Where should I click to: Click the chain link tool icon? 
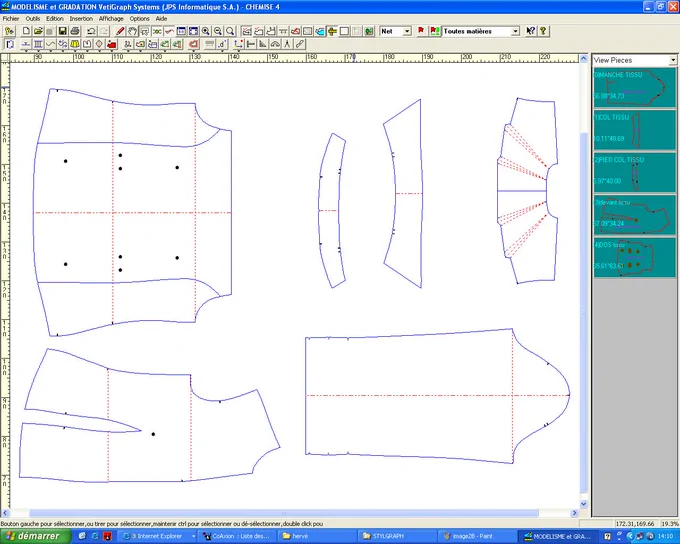coord(299,44)
